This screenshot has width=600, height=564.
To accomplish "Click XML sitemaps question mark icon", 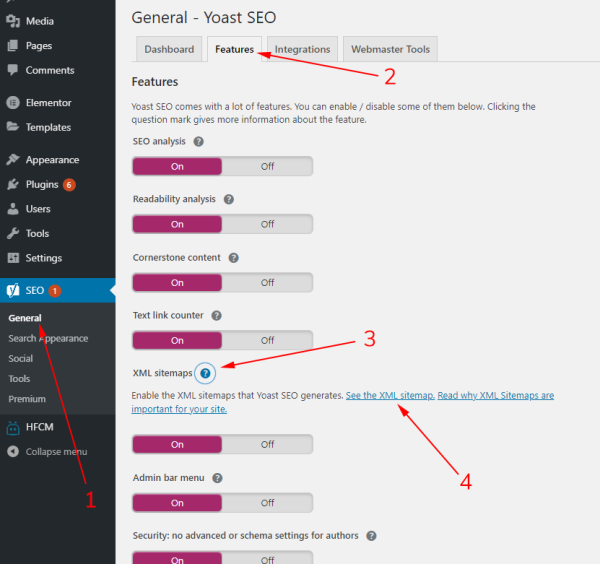I will (x=205, y=373).
